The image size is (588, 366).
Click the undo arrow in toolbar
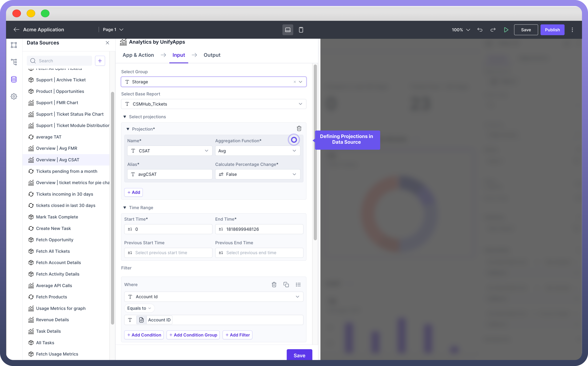(x=480, y=30)
